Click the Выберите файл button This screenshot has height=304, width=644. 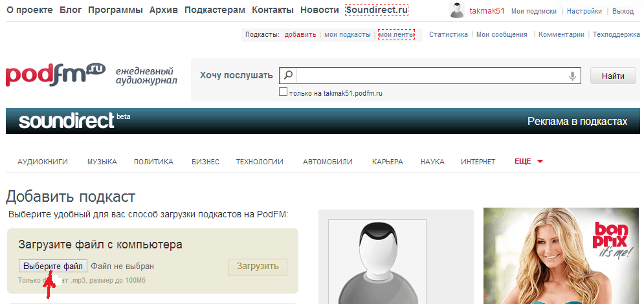[x=53, y=266]
